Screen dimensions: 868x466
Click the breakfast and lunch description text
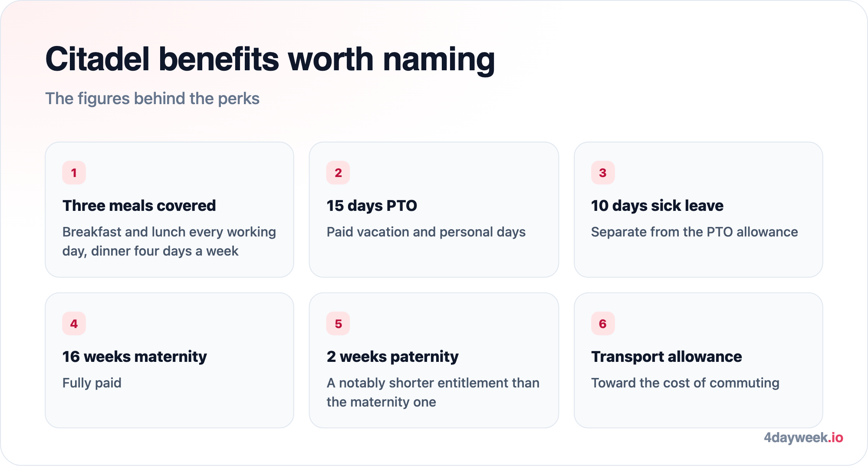pos(169,242)
